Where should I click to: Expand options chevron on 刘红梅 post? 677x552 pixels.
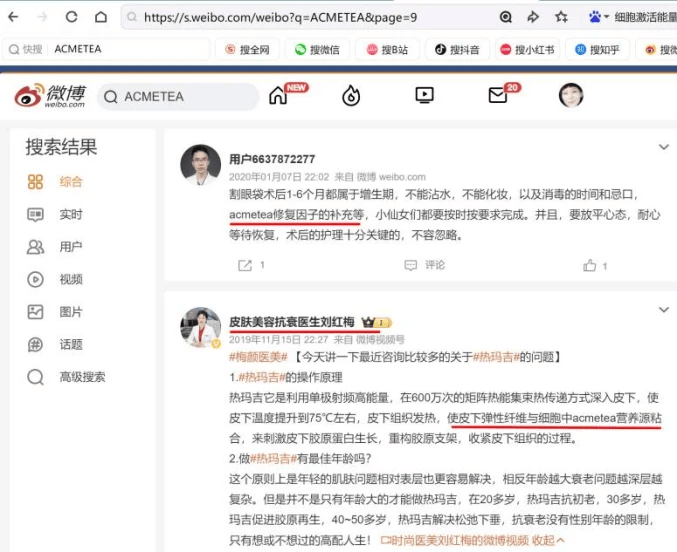click(664, 310)
